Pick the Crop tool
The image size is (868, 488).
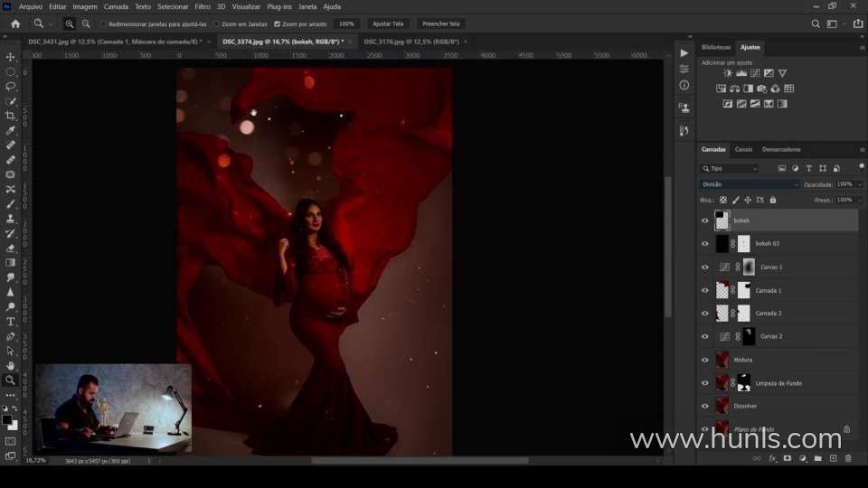point(11,116)
